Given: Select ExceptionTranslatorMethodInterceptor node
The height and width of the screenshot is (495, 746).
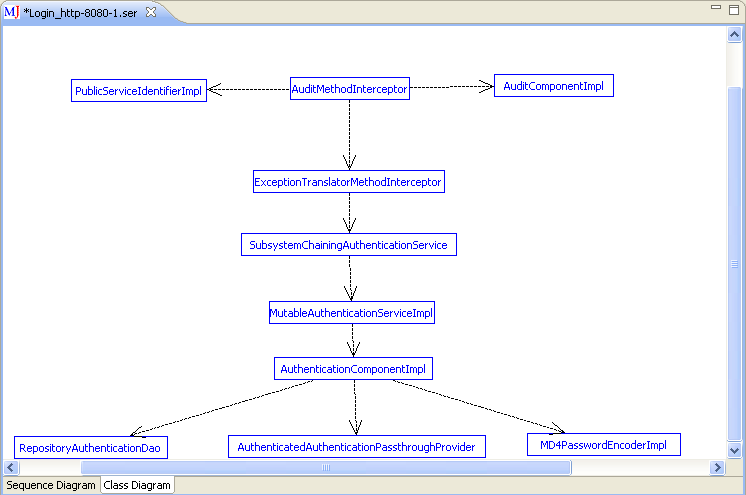Looking at the screenshot, I should [x=348, y=182].
